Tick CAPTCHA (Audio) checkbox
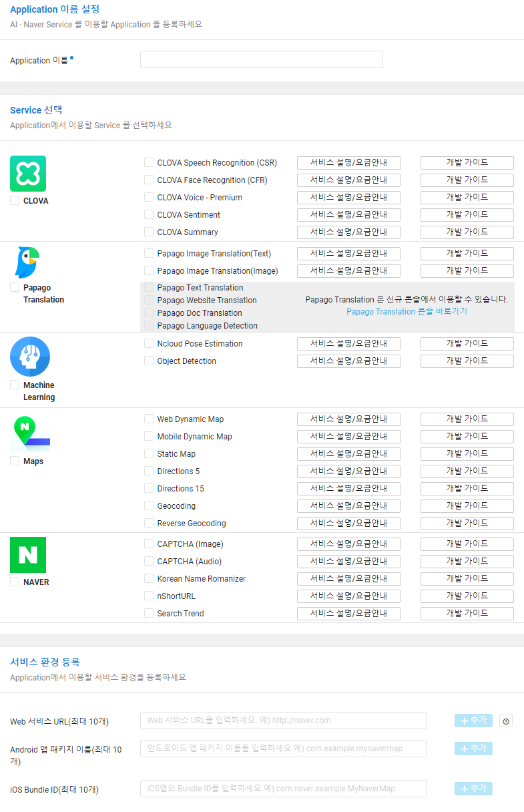 149,561
